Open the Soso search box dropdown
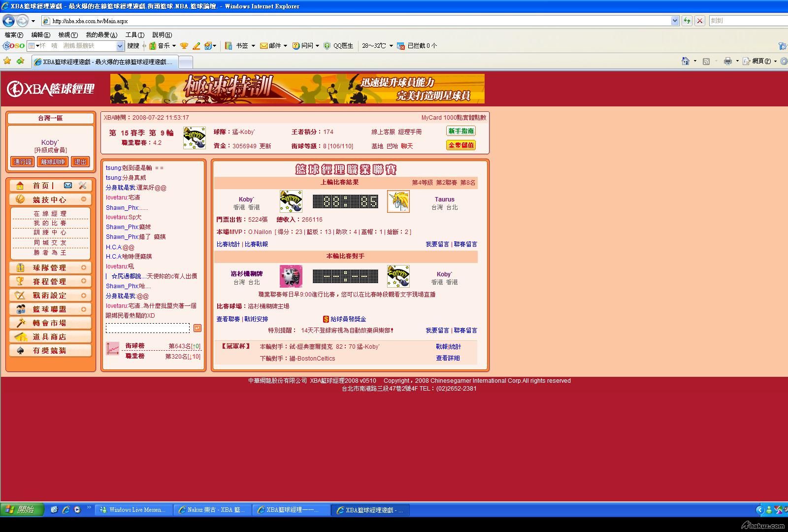Image resolution: width=788 pixels, height=532 pixels. [120, 46]
